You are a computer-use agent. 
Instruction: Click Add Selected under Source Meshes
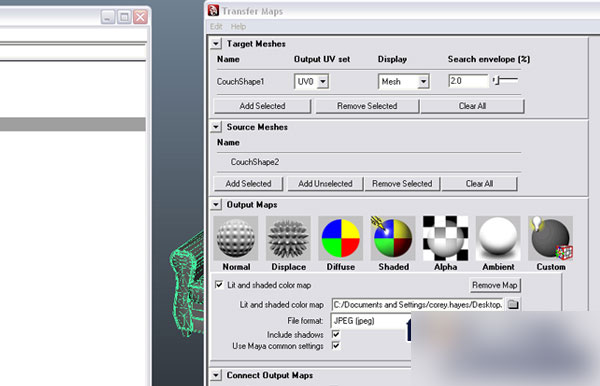pyautogui.click(x=248, y=184)
